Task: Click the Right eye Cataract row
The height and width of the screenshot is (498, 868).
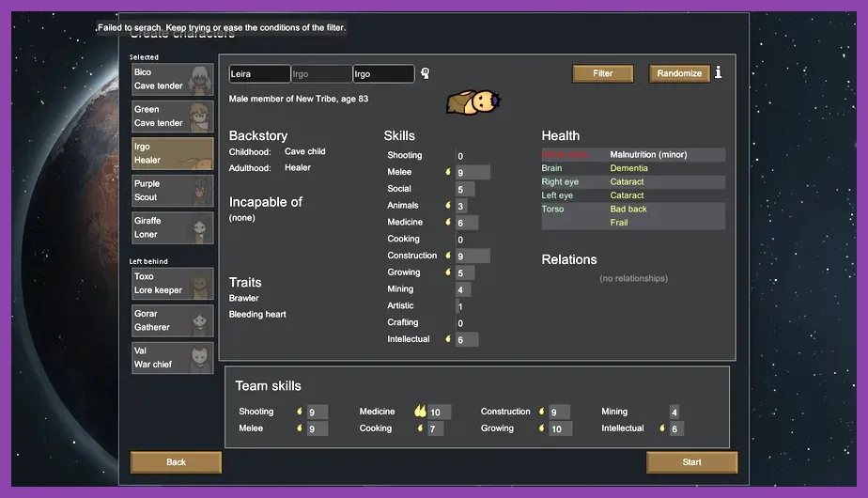Action: tap(633, 181)
